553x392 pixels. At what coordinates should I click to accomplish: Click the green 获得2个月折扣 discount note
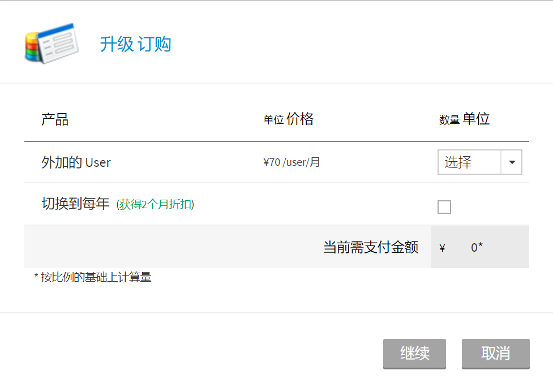155,204
